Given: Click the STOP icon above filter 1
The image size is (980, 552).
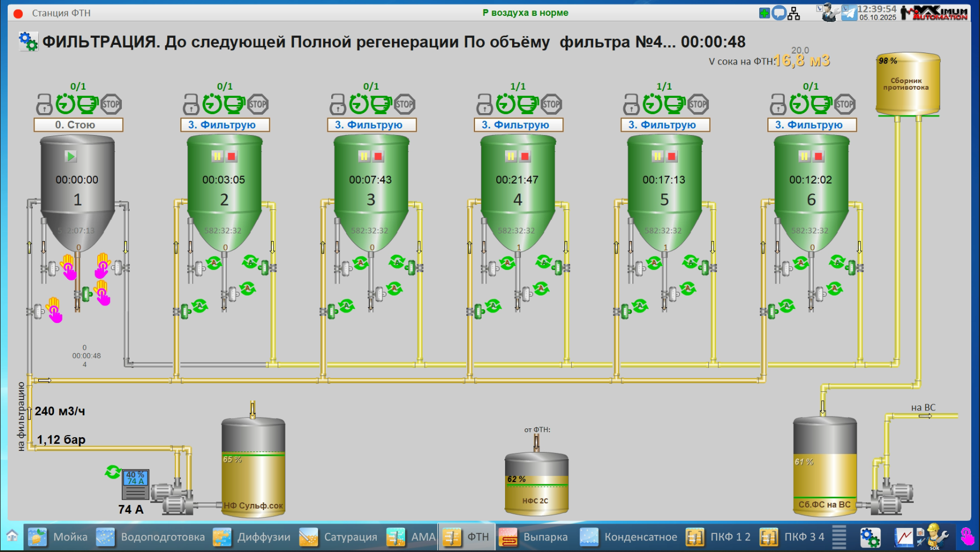Looking at the screenshot, I should click(x=111, y=104).
